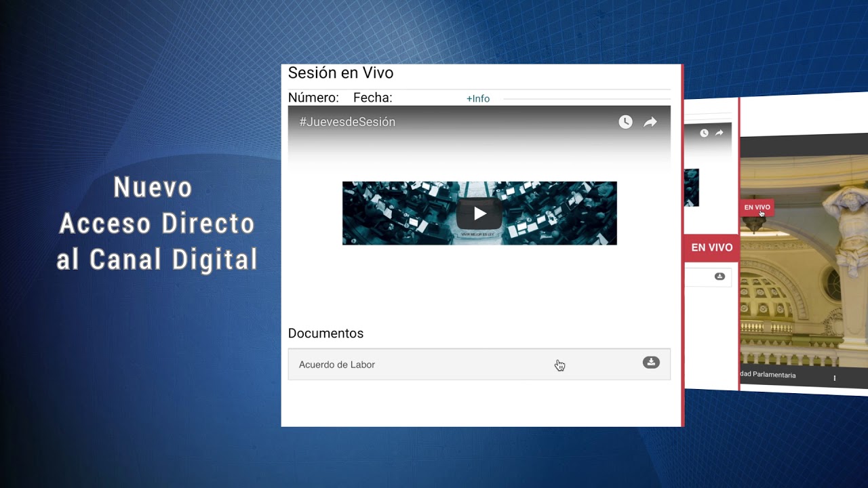Click the Número label
868x488 pixels.
pos(313,98)
